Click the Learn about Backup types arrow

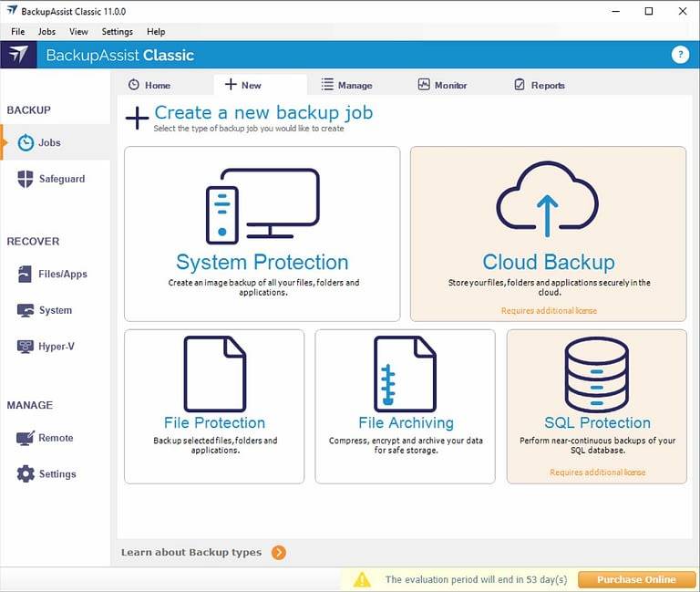pyautogui.click(x=278, y=552)
